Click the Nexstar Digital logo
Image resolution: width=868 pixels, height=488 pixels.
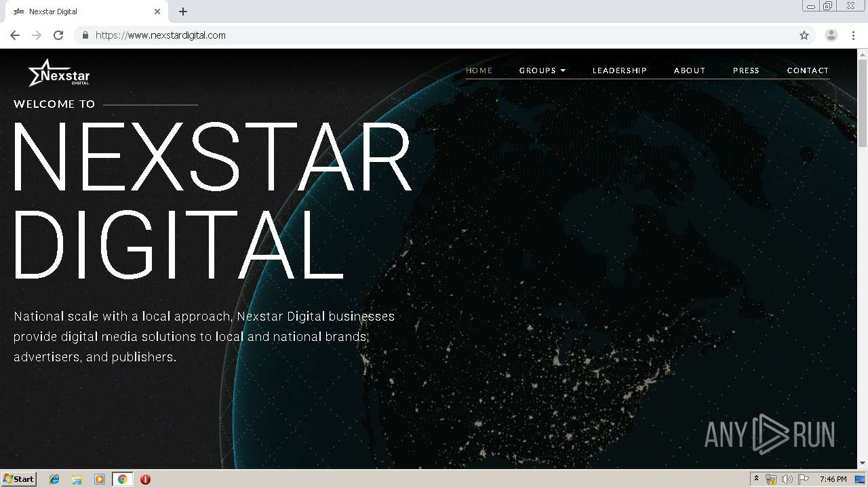coord(58,73)
